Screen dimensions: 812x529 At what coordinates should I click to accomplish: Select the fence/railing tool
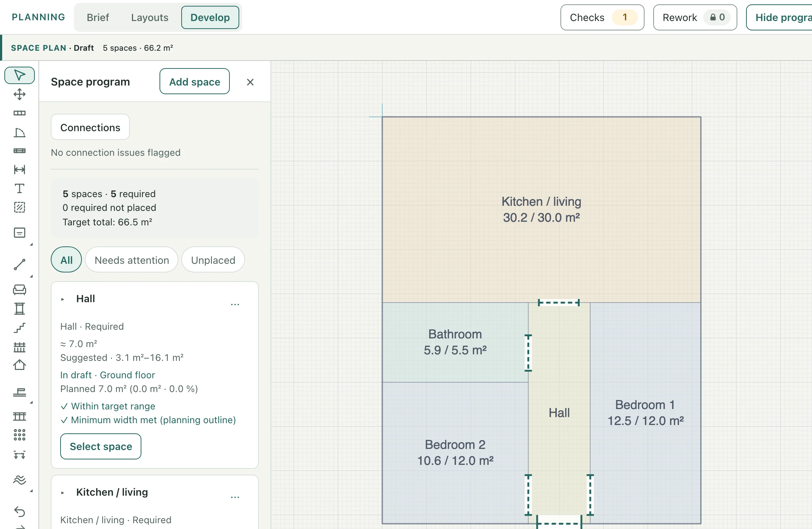[x=20, y=347]
